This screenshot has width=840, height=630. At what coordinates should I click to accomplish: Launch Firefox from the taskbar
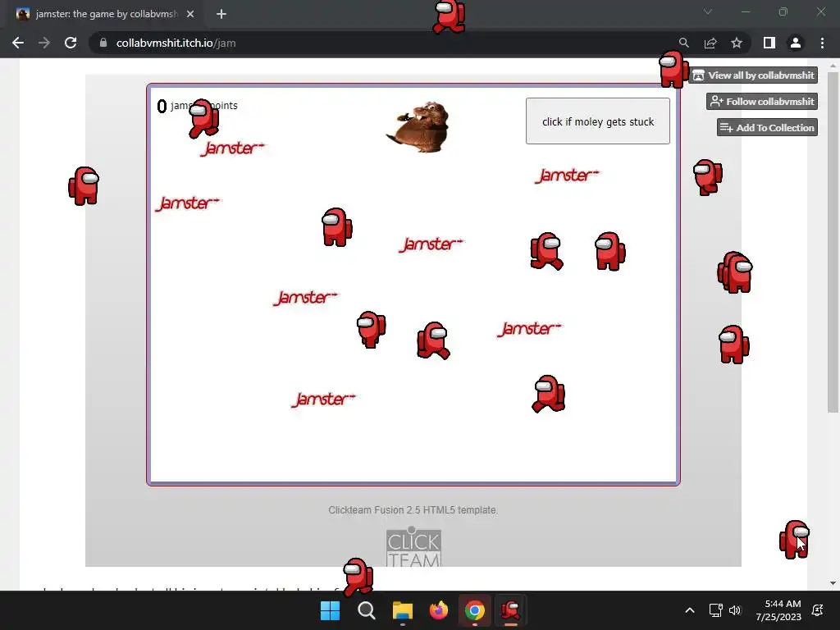tap(439, 610)
